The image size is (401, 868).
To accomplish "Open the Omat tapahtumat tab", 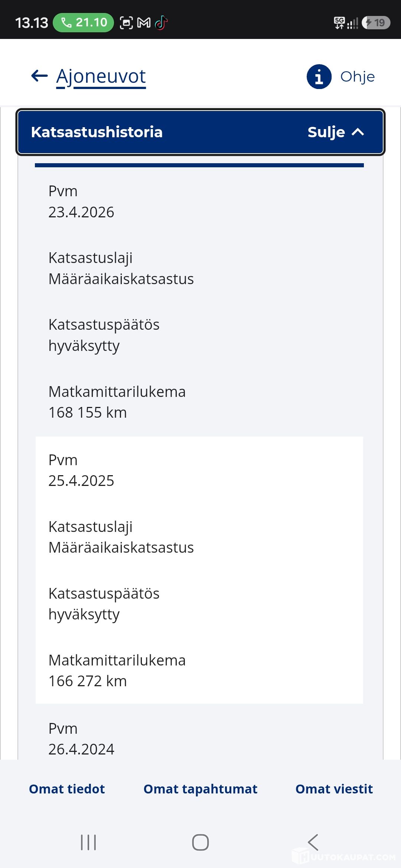I will pos(200,789).
